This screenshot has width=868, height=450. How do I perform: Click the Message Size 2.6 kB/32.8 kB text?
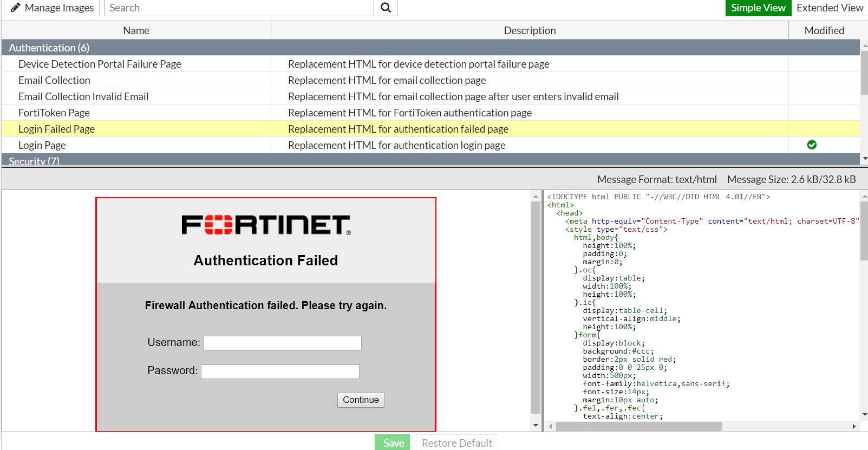pyautogui.click(x=792, y=179)
